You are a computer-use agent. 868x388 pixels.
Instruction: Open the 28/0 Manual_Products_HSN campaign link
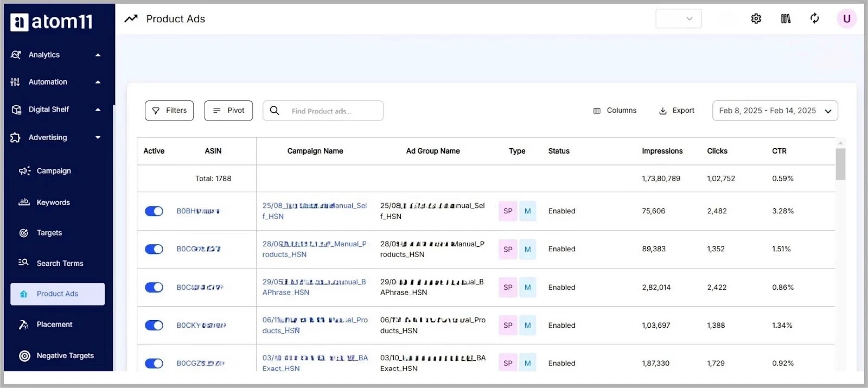[x=315, y=249]
